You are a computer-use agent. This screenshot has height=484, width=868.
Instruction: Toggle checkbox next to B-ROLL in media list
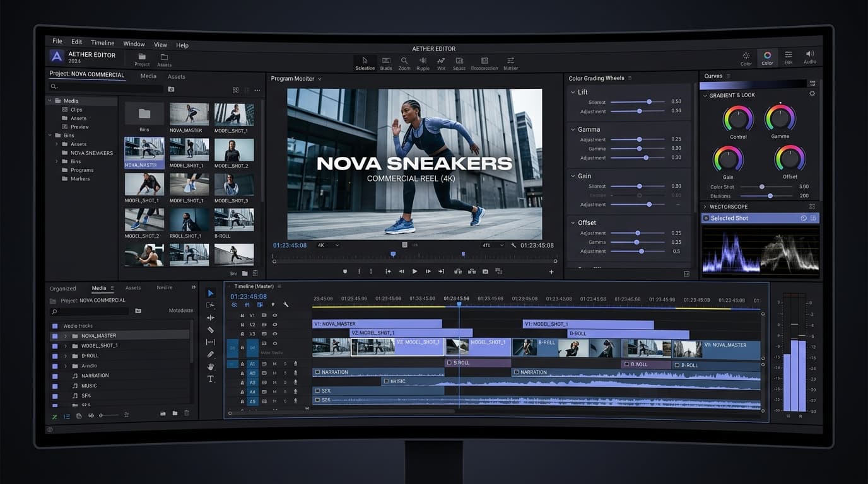click(55, 356)
